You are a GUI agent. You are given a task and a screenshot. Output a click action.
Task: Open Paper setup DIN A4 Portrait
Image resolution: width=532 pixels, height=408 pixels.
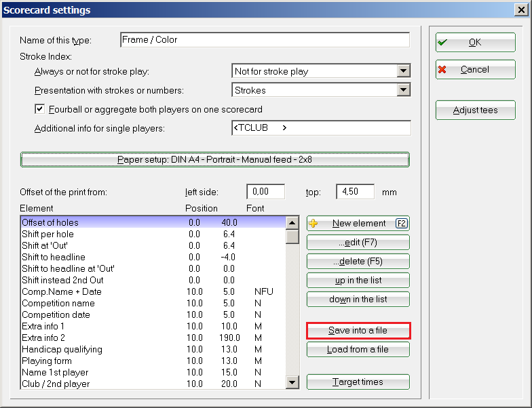point(214,160)
